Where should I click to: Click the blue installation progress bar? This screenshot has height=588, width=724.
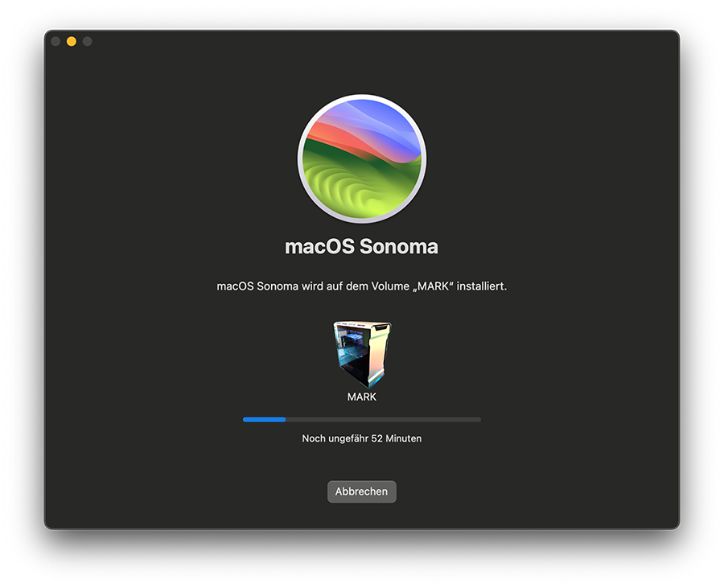click(361, 420)
